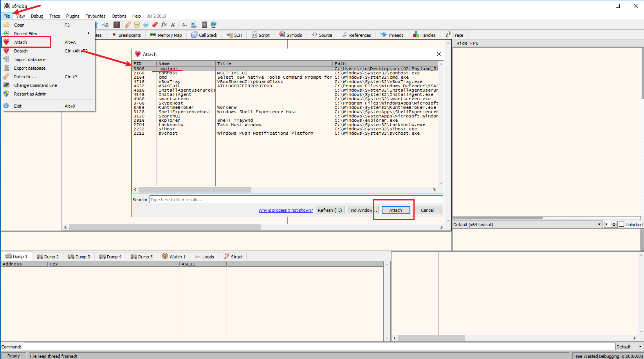Select the Dump 5 tab
The height and width of the screenshot is (359, 644).
pyautogui.click(x=142, y=257)
